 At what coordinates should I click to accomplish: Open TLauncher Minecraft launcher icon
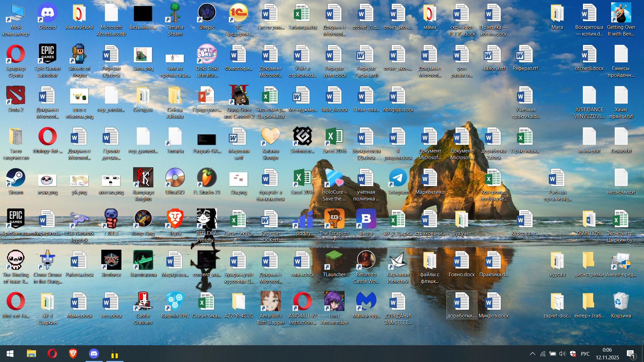(x=334, y=264)
